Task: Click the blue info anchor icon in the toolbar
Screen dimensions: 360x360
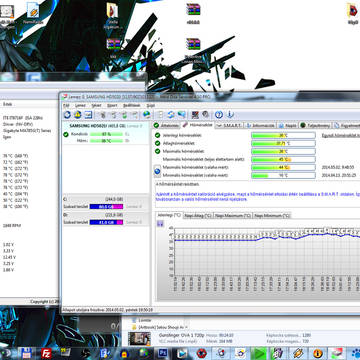Action: 230,115
